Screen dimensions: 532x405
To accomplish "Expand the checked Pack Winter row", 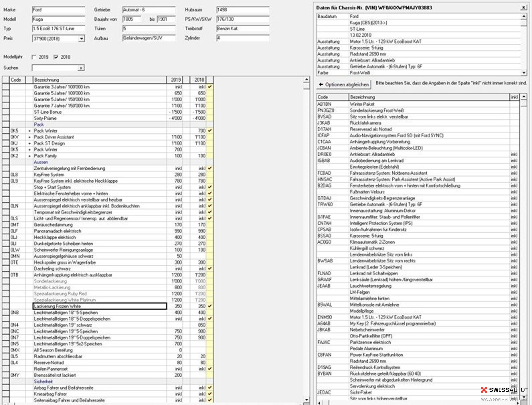I will 29,131.
